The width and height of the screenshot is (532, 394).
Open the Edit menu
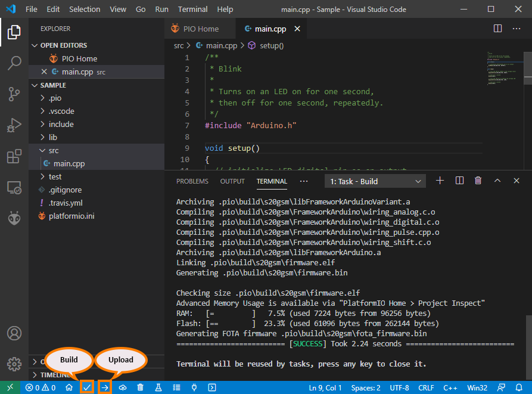point(53,9)
